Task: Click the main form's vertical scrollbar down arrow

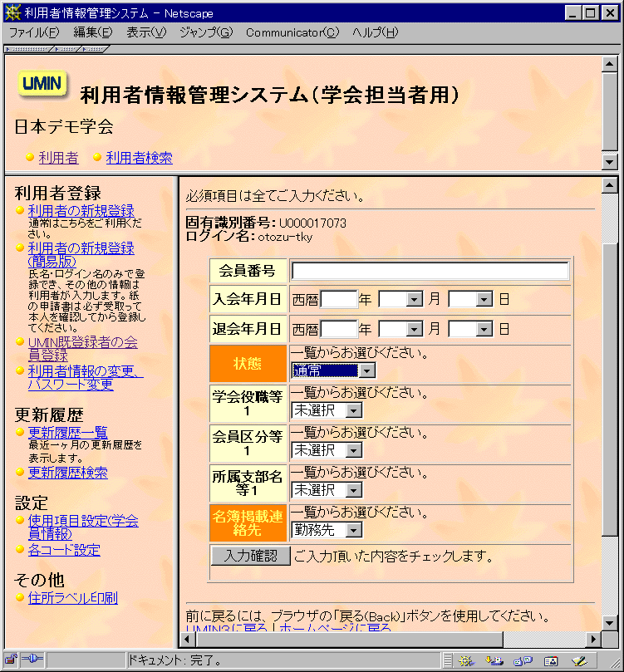Action: coord(610,621)
